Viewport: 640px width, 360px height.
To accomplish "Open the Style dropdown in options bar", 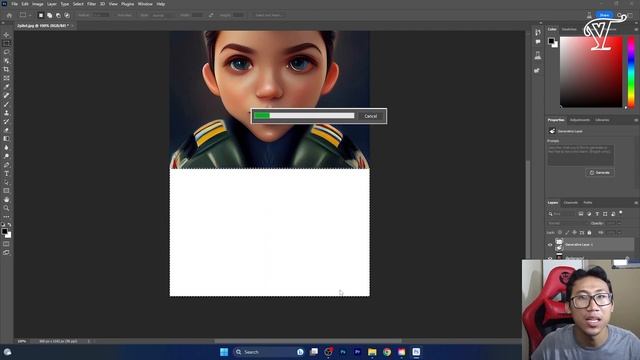I will point(163,15).
